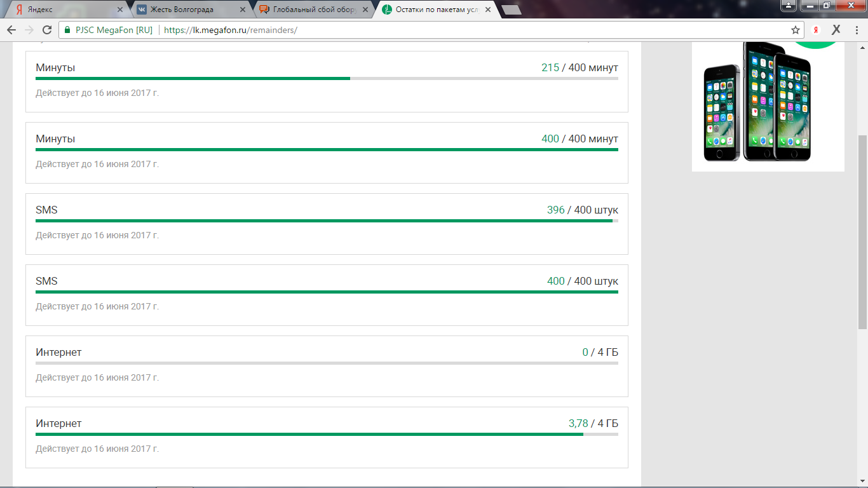This screenshot has height=488, width=868.
Task: Click the expiry date under the 0 / 4 ГБ Интернет
Action: pos(97,377)
